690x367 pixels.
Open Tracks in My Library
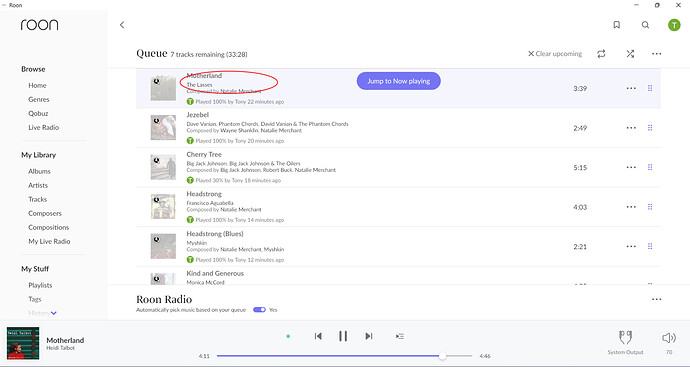click(37, 199)
